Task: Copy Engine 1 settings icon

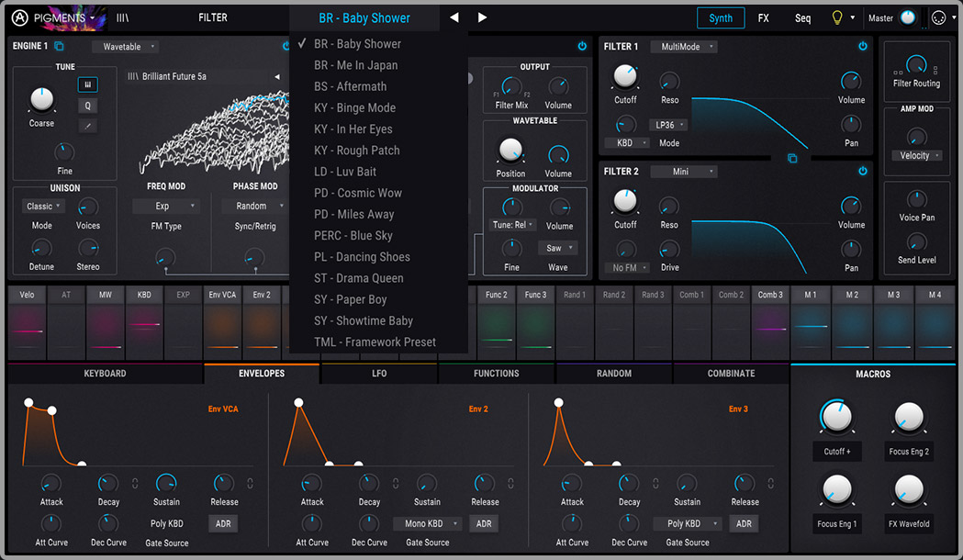Action: coord(59,46)
